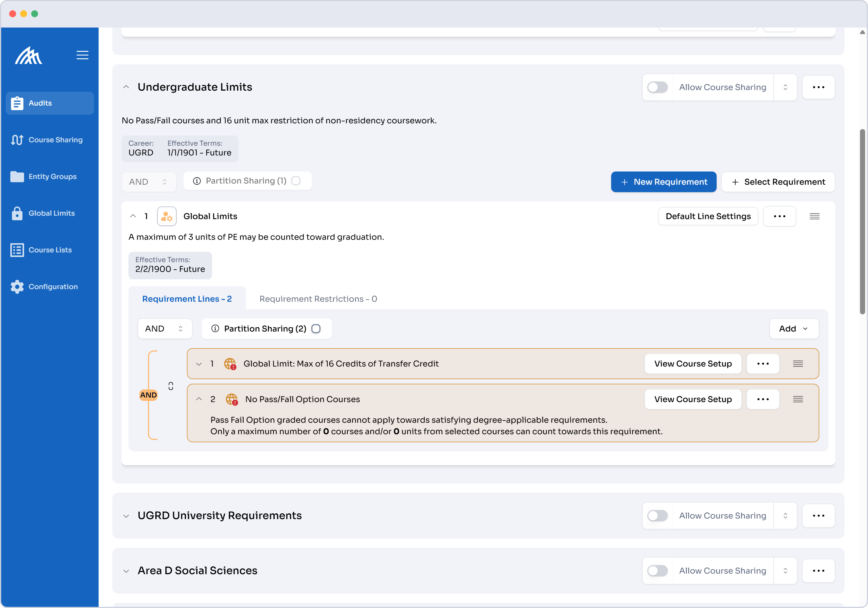Click the vertical page scrollbar

862,221
